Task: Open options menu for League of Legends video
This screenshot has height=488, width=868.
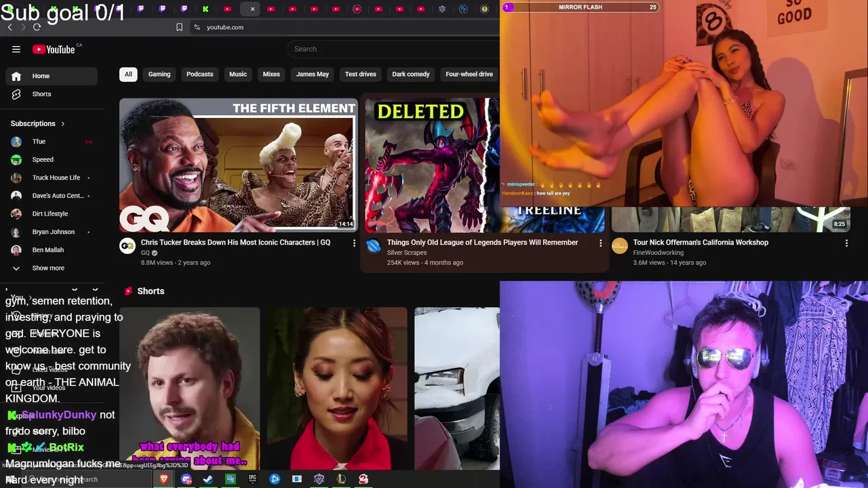Action: click(600, 243)
